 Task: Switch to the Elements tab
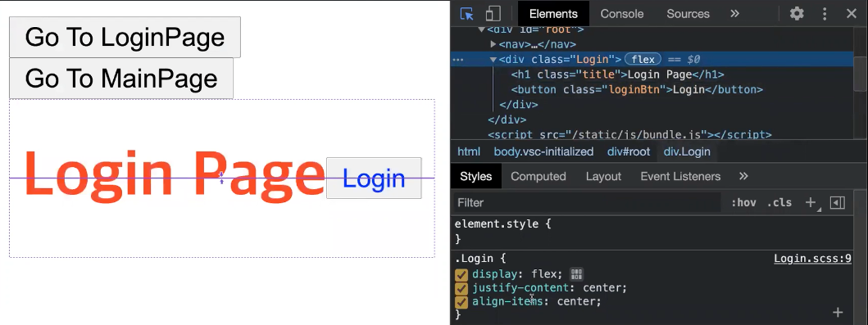click(553, 14)
